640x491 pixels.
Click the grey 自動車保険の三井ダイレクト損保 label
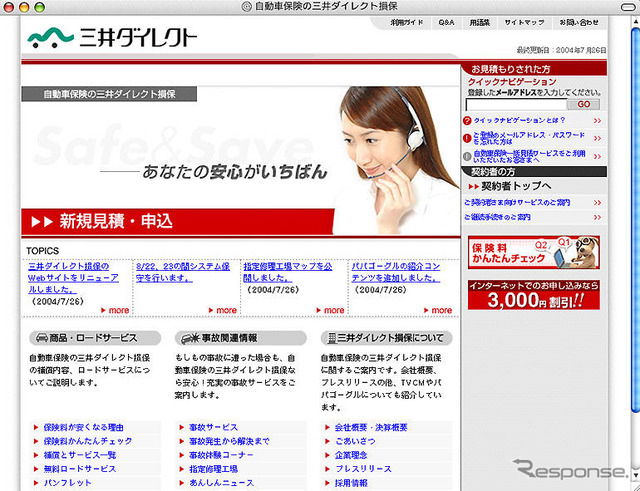(x=109, y=94)
